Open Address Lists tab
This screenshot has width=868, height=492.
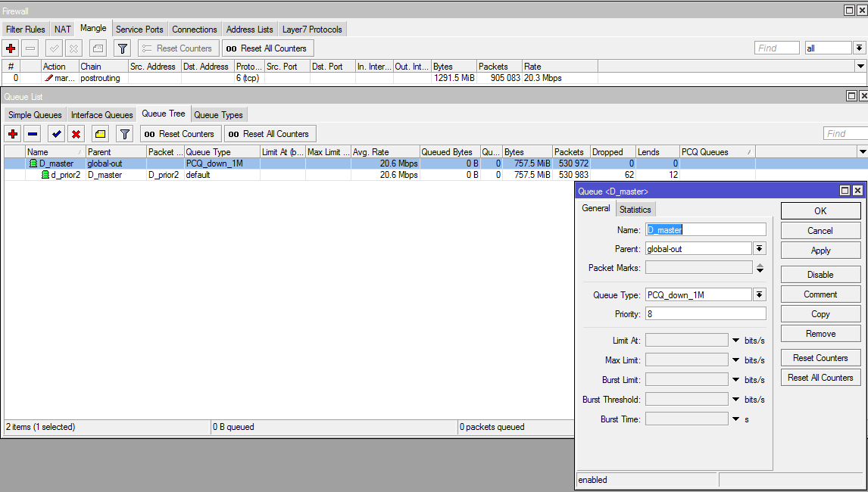pos(250,30)
